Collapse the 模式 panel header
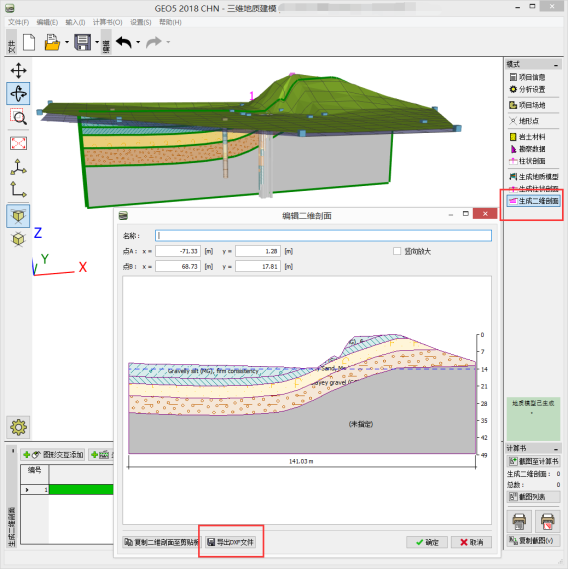Screen dimensions: 568x569 point(556,65)
